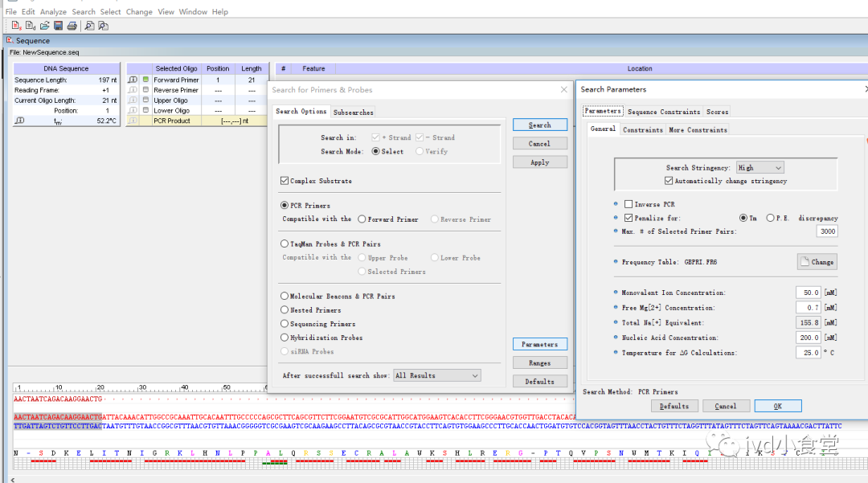This screenshot has height=483, width=868.
Task: Save using the floppy disk icon
Action: (x=58, y=26)
